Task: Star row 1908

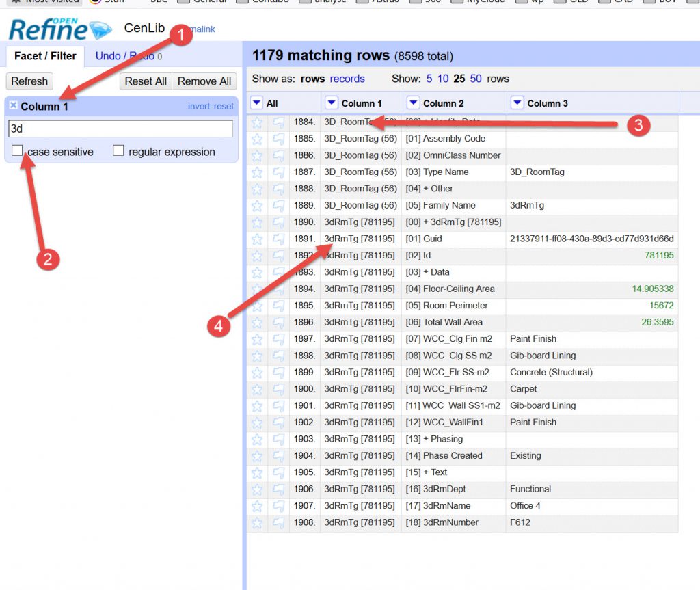Action: [257, 523]
